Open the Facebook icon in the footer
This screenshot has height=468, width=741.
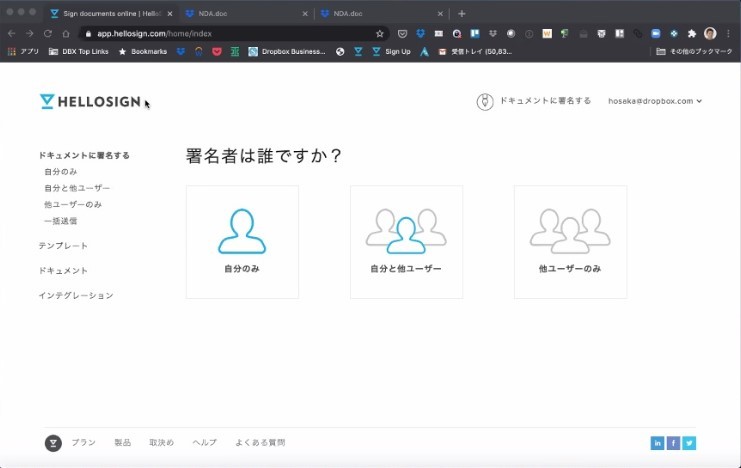[673, 443]
